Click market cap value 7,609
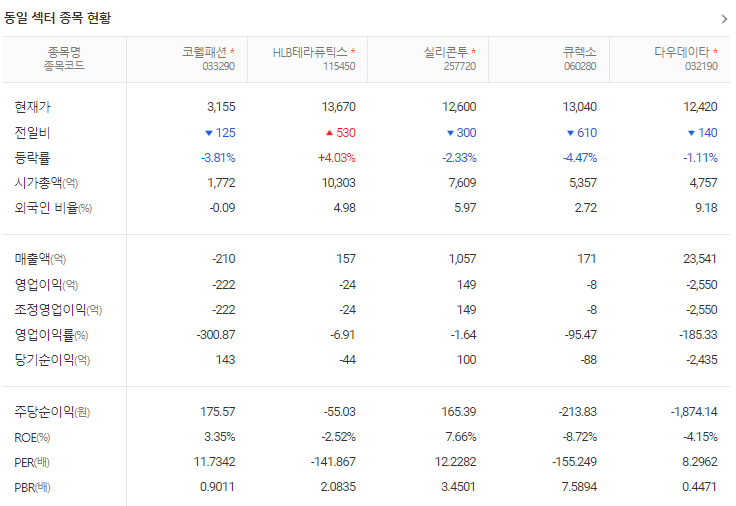 [462, 183]
